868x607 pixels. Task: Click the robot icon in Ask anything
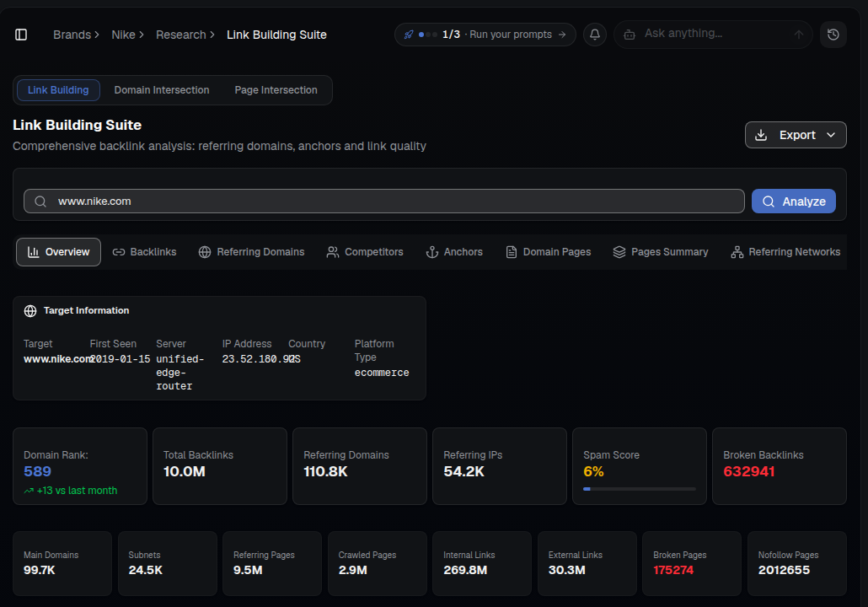630,35
